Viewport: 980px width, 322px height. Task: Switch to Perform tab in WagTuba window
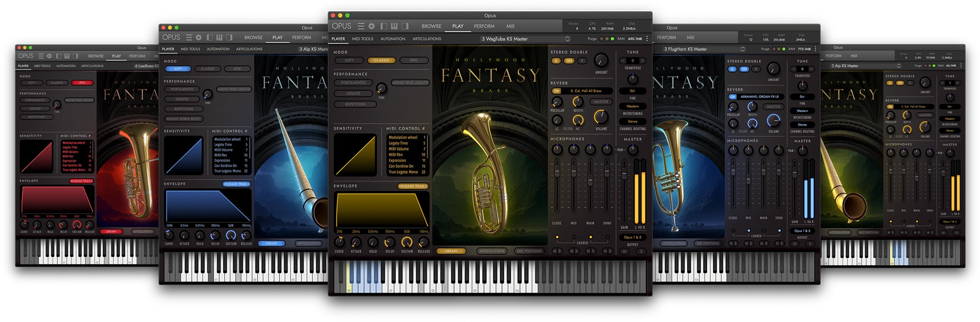(x=484, y=26)
